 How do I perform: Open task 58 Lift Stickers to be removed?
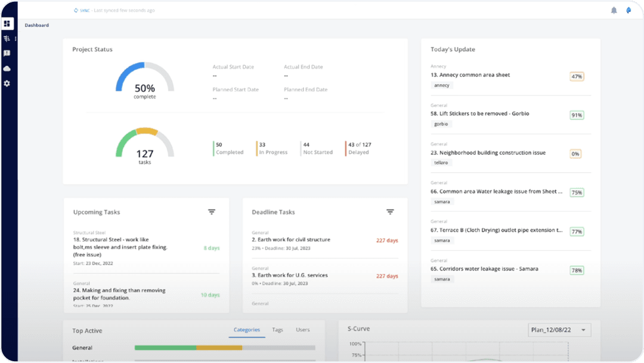click(x=479, y=113)
